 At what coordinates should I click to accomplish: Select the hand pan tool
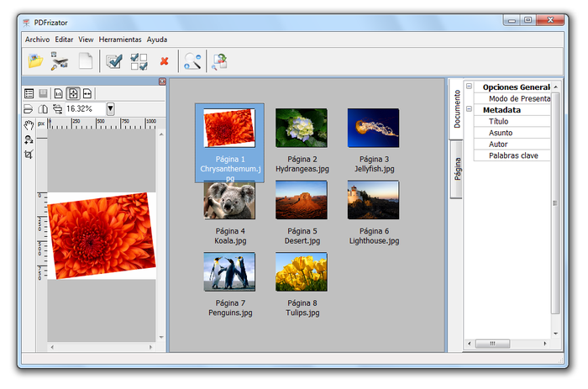coord(29,125)
